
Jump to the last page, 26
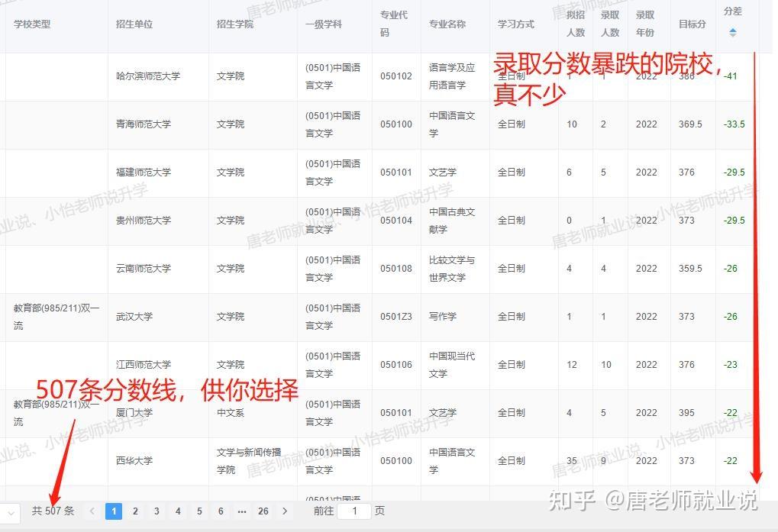(263, 511)
